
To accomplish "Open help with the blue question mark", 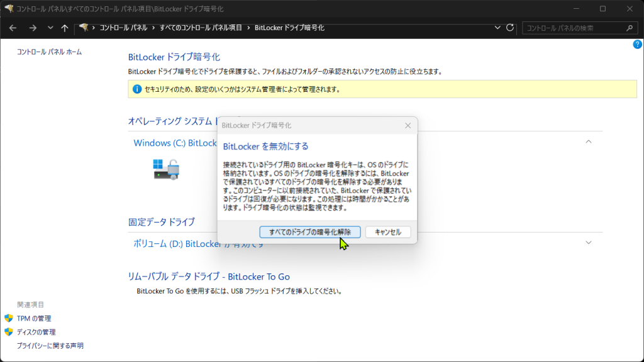I will click(x=637, y=45).
